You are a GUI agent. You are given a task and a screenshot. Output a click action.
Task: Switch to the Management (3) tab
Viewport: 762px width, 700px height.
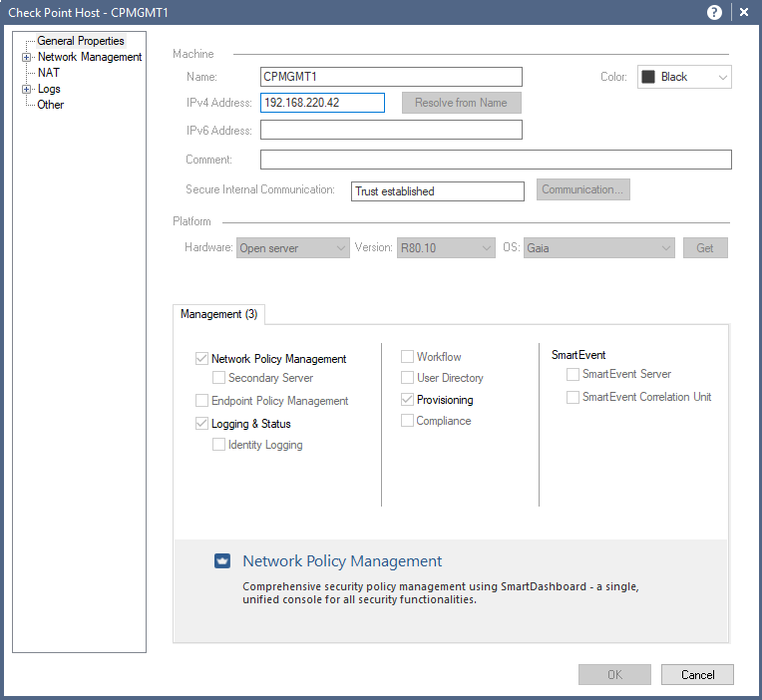[218, 314]
